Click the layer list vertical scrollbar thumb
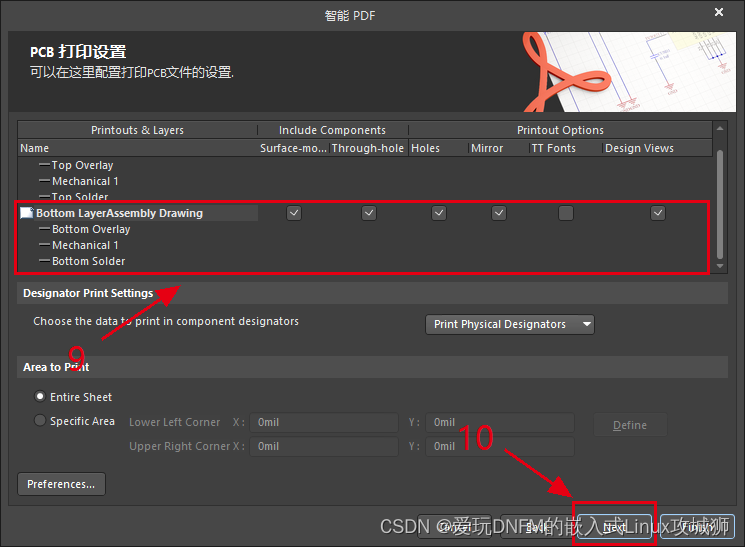745x547 pixels. 720,204
